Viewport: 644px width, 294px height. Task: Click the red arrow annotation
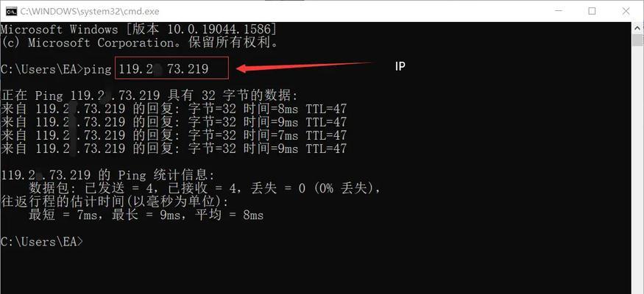click(x=304, y=67)
